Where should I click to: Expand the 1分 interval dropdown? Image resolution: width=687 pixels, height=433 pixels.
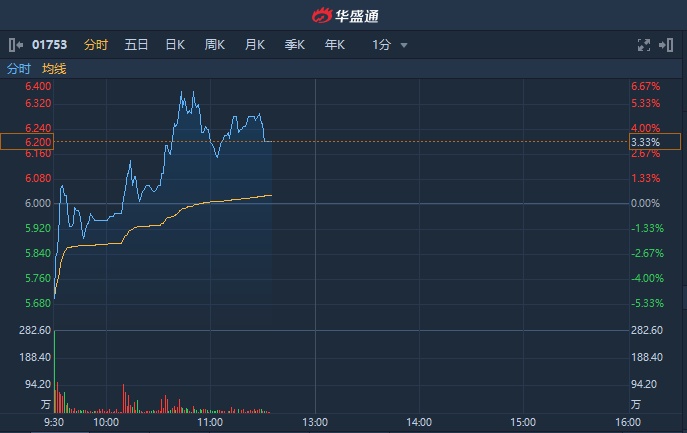(x=381, y=45)
